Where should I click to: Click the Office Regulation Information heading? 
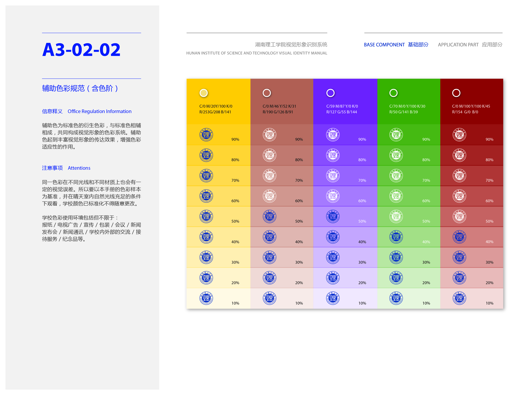pyautogui.click(x=99, y=111)
